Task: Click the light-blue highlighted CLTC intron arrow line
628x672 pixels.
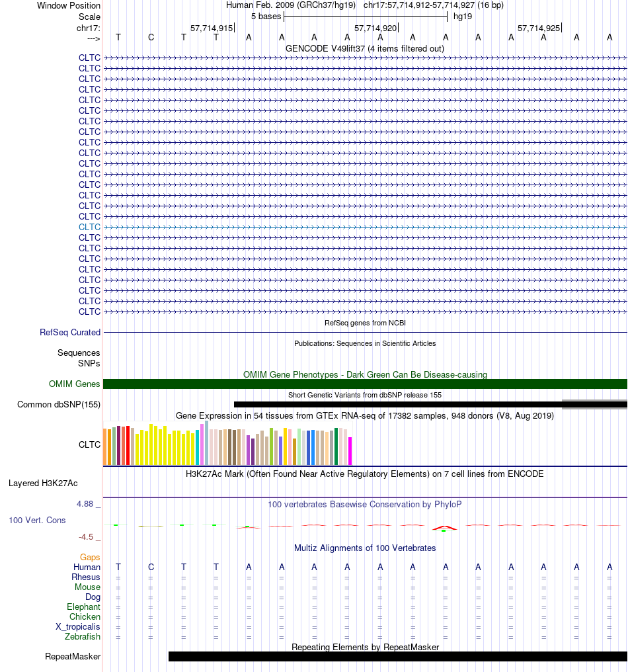Action: point(366,227)
